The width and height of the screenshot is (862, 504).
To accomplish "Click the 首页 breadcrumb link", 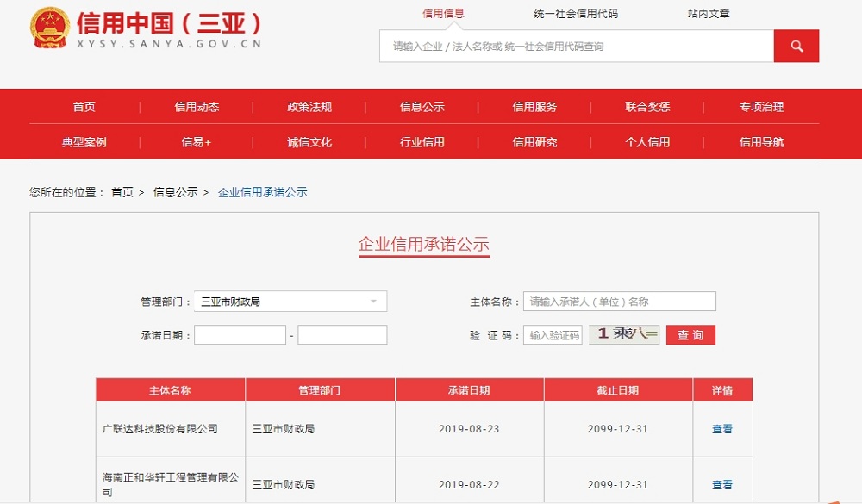I will (x=122, y=192).
